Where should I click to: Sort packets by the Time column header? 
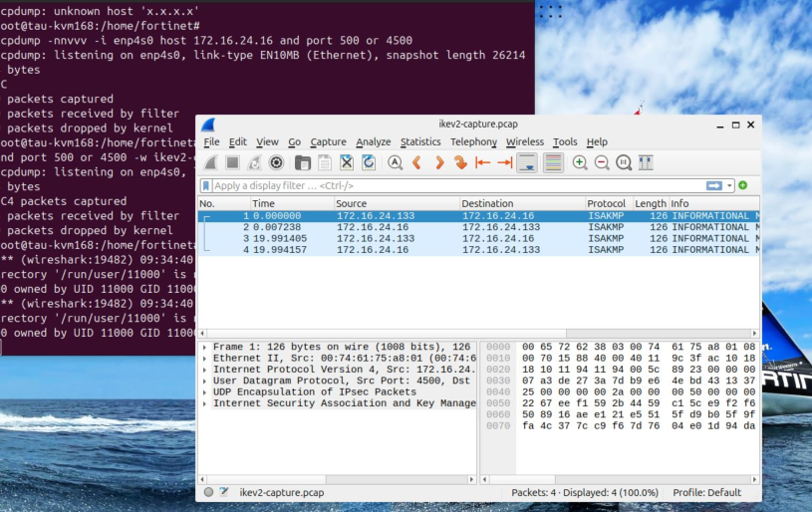(292, 203)
